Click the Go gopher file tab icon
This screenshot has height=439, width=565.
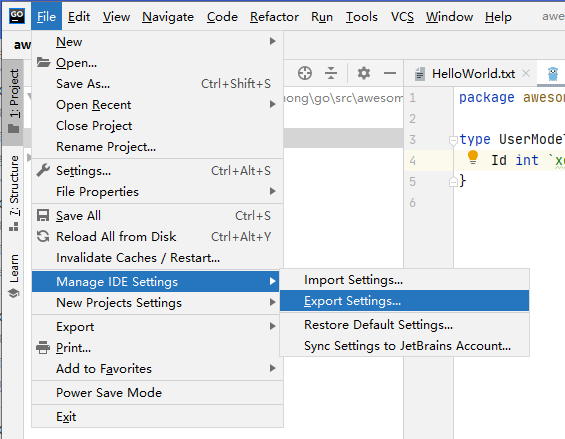click(553, 74)
